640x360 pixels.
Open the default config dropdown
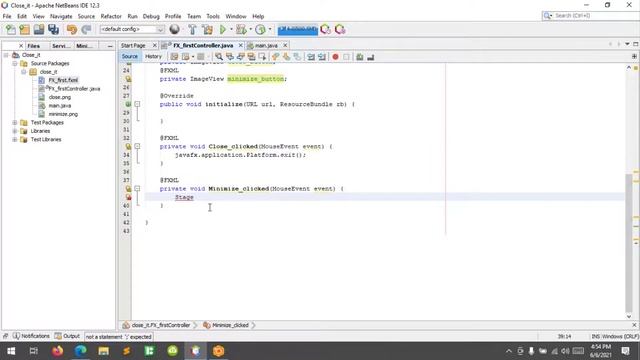[x=132, y=29]
